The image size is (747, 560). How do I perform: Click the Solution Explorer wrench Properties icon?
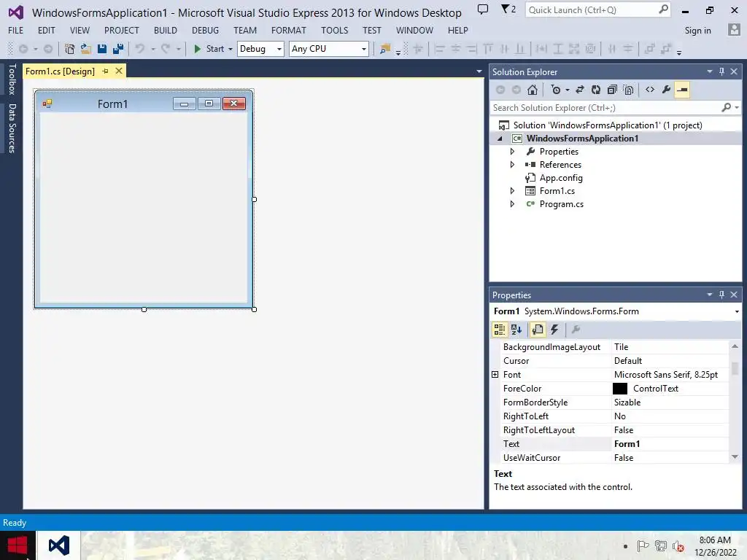point(666,90)
